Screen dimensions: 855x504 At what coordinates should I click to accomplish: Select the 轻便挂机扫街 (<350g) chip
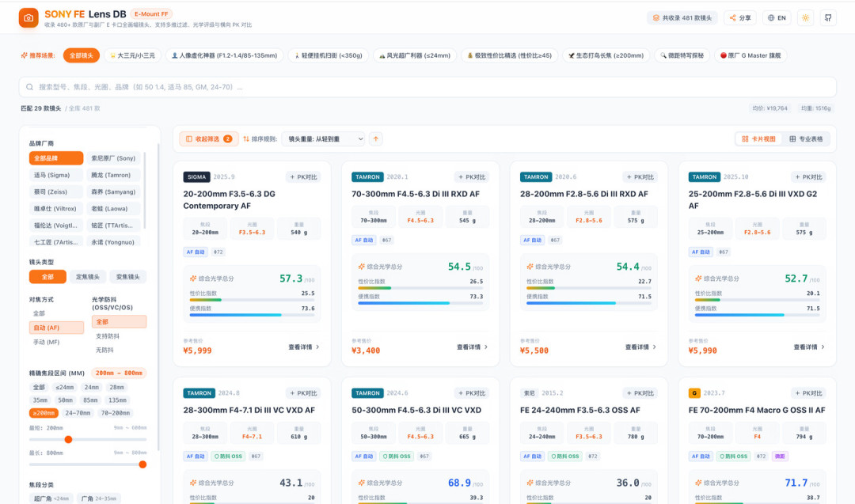coord(329,55)
